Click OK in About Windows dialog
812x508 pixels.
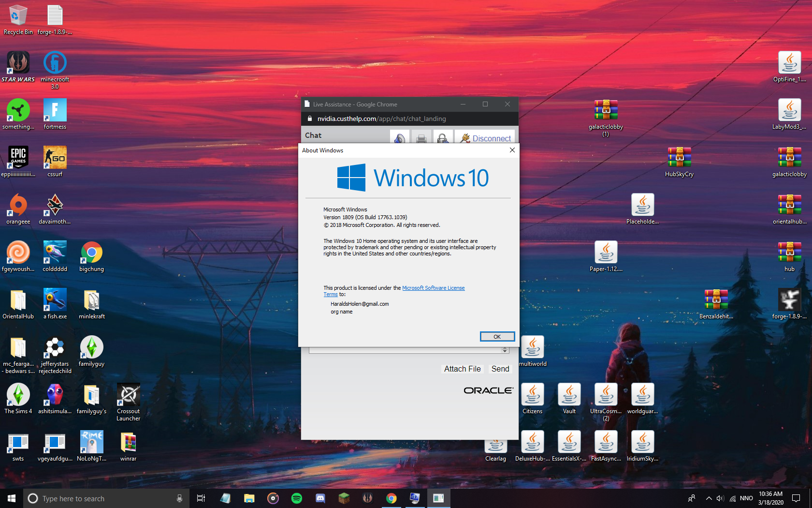(497, 337)
